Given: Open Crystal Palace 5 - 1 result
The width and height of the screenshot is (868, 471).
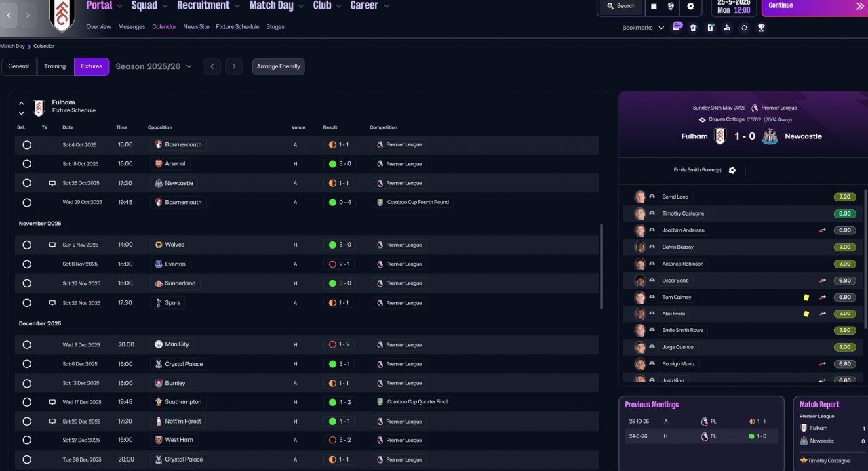Looking at the screenshot, I should 339,364.
